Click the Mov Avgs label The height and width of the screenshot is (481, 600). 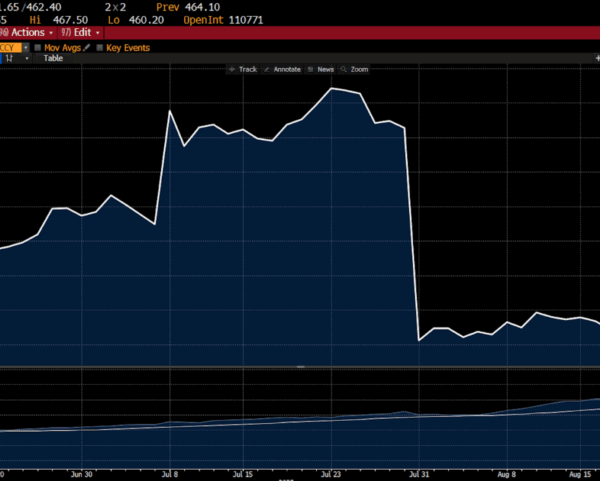pyautogui.click(x=62, y=47)
